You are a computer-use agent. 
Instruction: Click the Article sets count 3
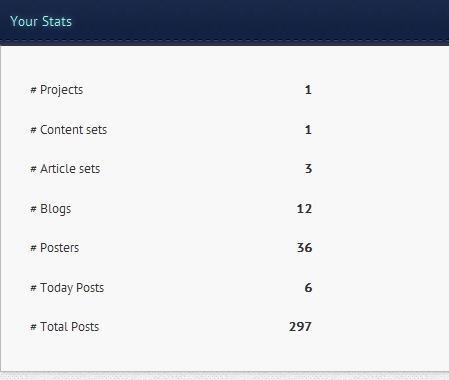click(308, 169)
